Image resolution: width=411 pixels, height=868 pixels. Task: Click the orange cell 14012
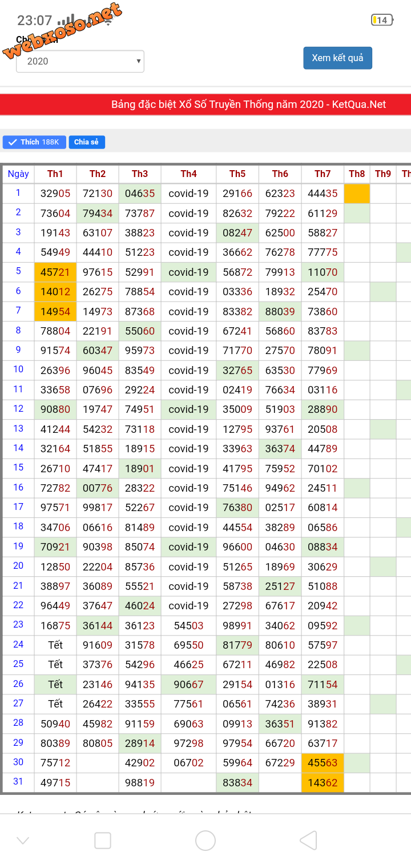[x=55, y=292]
